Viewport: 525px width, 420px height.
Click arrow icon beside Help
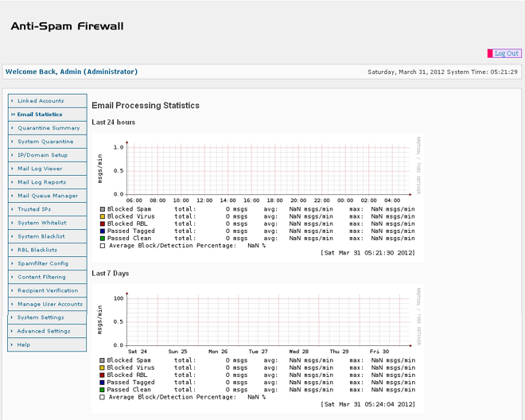click(x=12, y=344)
